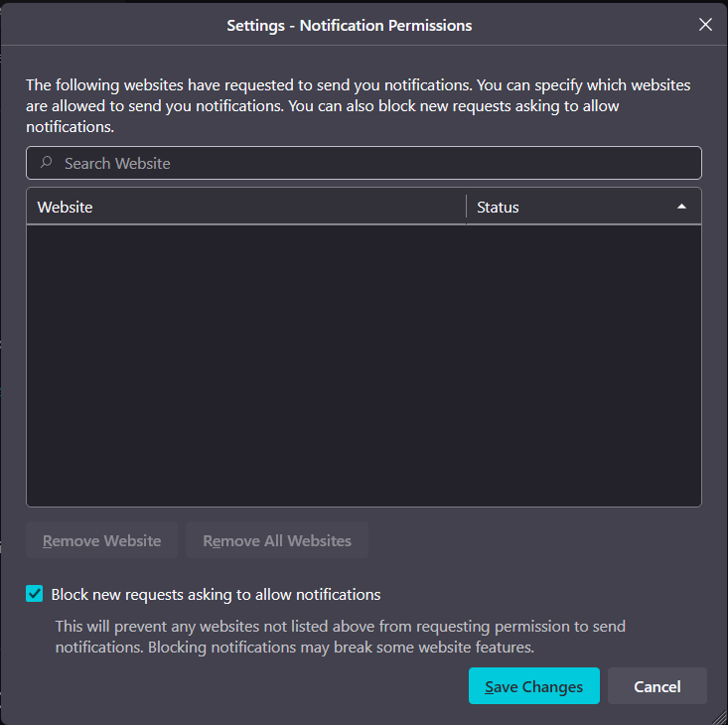Click empty title bar area left of title
Screen dimensions: 728x725
pos(109,25)
